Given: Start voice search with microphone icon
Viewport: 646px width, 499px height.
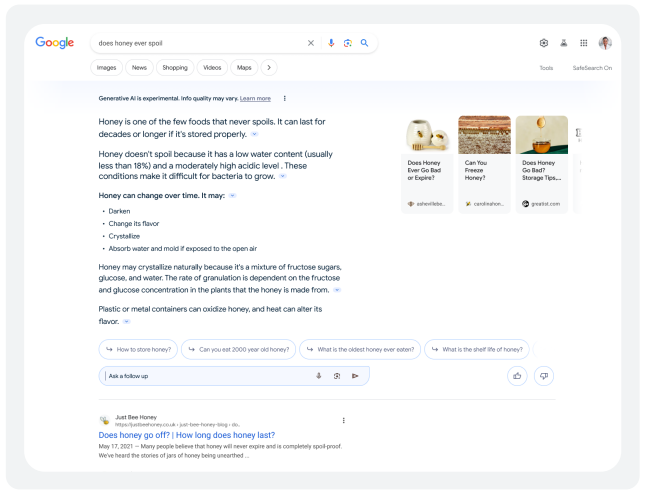Looking at the screenshot, I should (332, 43).
